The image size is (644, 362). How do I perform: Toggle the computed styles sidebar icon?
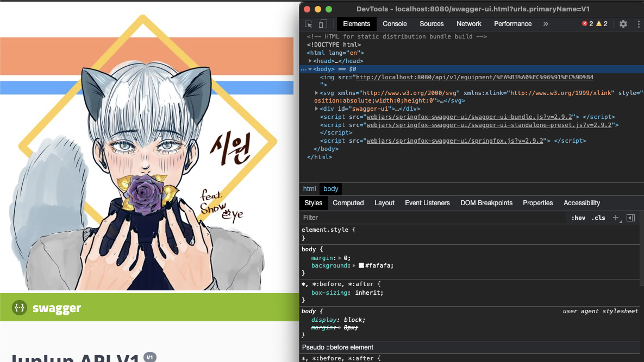630,218
